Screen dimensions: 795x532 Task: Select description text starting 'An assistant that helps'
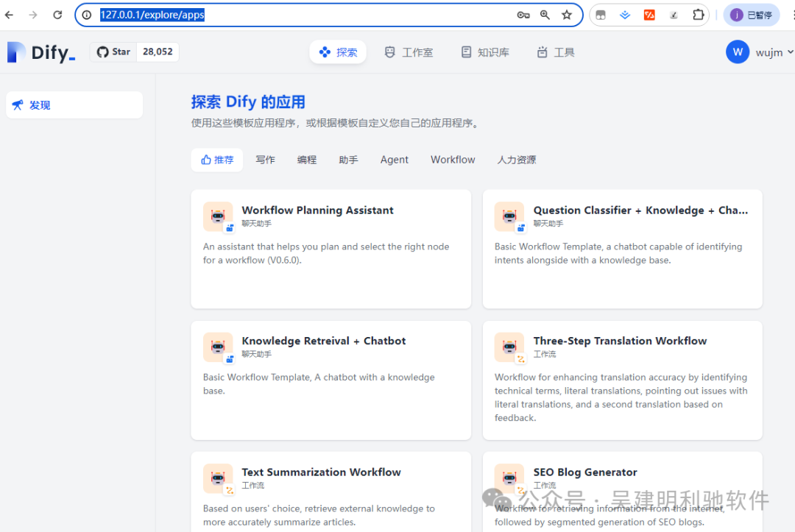[326, 253]
